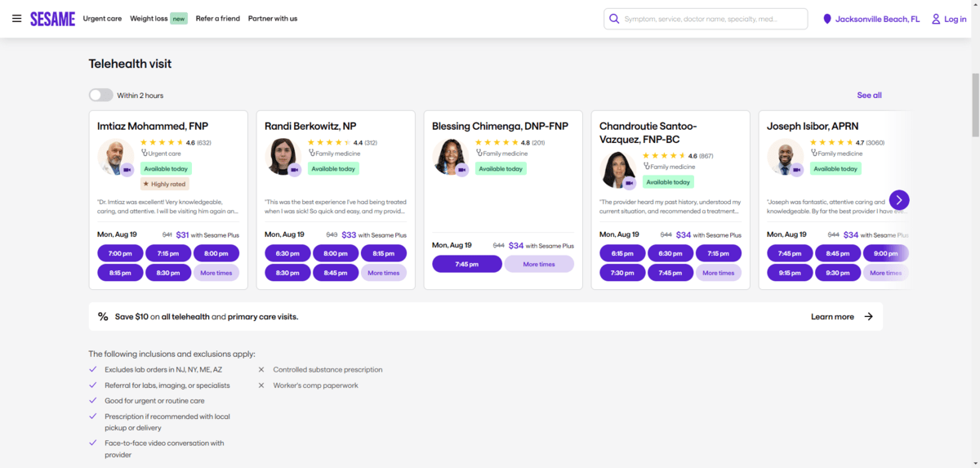Book 7:00 pm slot with Imtiaz Mohammed
980x468 pixels.
pyautogui.click(x=120, y=253)
